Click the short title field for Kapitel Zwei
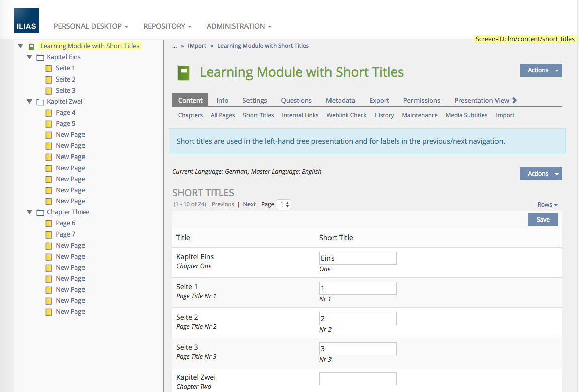The image size is (579, 392). [358, 379]
